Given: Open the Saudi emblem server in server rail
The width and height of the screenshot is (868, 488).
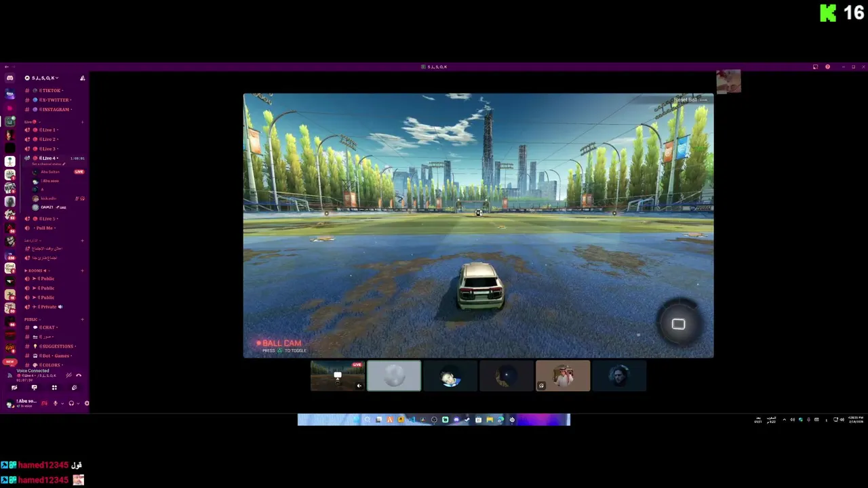Looking at the screenshot, I should pyautogui.click(x=9, y=161).
